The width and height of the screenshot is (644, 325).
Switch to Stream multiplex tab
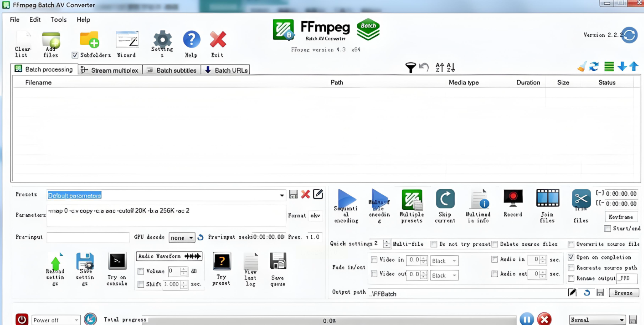point(110,70)
